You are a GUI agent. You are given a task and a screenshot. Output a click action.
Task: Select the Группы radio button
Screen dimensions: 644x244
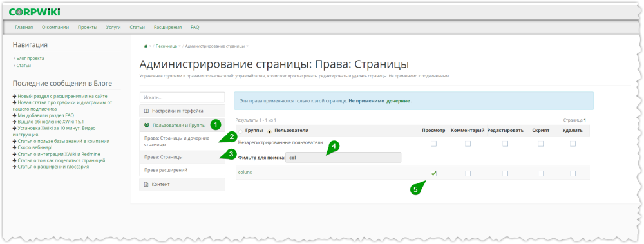(x=240, y=132)
